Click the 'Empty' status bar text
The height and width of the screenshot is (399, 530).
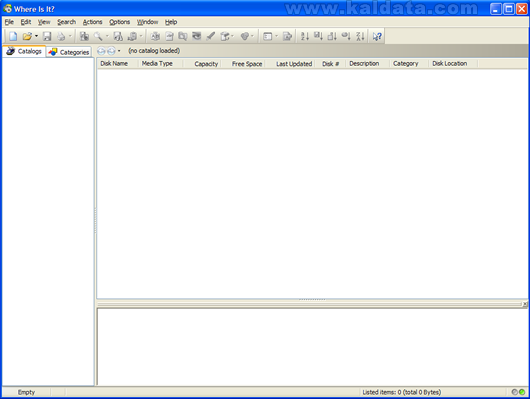click(26, 392)
